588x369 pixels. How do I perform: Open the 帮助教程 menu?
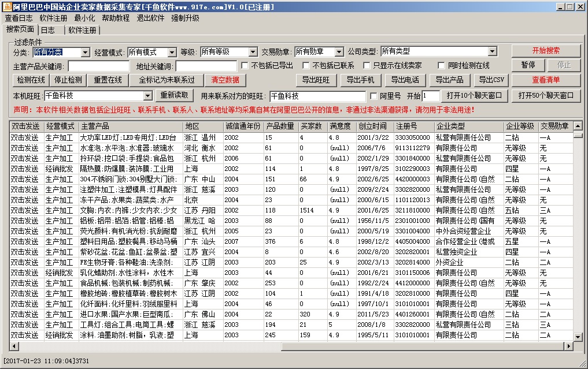point(116,18)
